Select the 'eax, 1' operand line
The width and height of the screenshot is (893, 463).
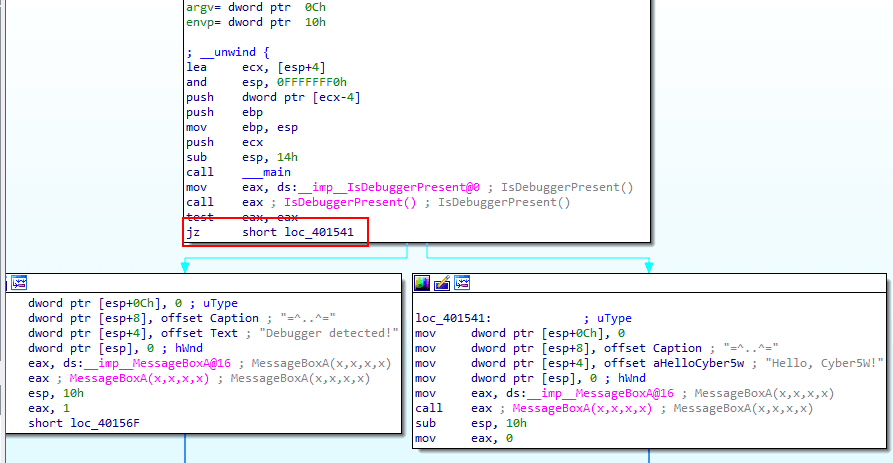coord(49,408)
